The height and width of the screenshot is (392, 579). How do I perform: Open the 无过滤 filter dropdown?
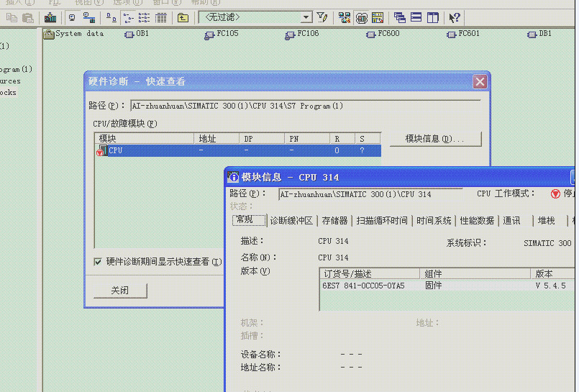click(x=306, y=17)
